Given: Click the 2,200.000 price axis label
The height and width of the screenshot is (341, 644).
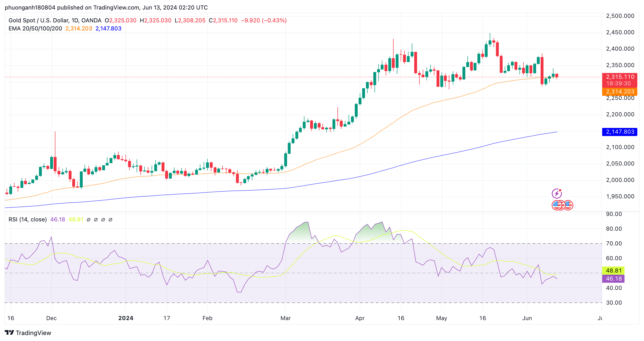Looking at the screenshot, I should point(620,114).
